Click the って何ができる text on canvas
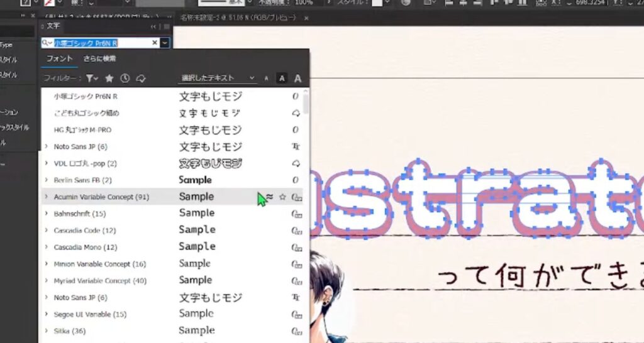Screen dimensions: 644x343 [540, 275]
